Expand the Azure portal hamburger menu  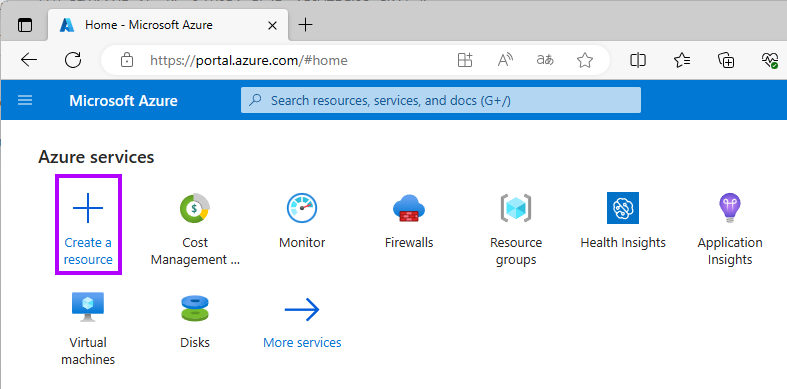pos(25,100)
